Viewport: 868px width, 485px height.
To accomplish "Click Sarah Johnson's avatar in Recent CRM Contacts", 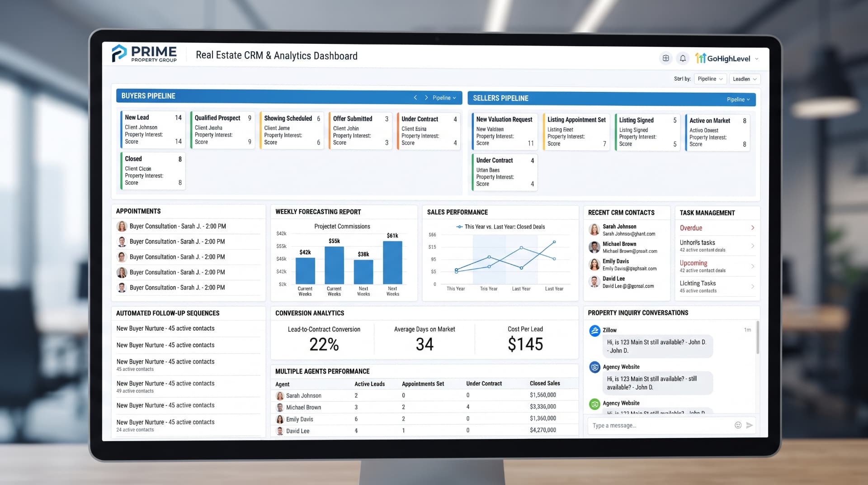I will (594, 229).
